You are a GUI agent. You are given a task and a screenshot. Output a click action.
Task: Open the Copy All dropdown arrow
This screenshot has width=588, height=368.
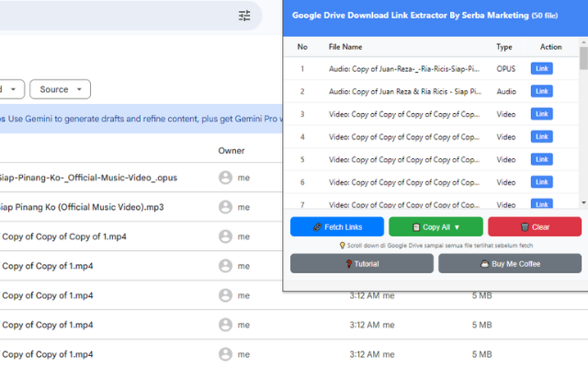click(457, 227)
